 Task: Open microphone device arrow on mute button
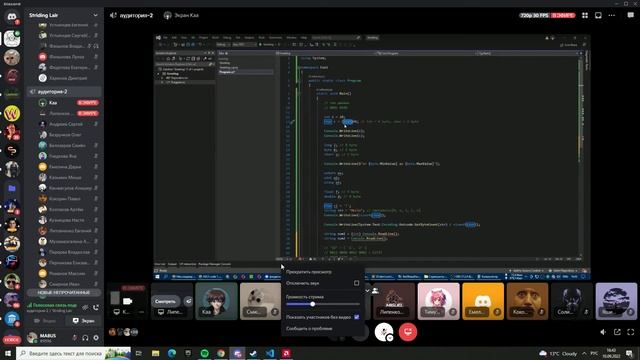pos(390,338)
